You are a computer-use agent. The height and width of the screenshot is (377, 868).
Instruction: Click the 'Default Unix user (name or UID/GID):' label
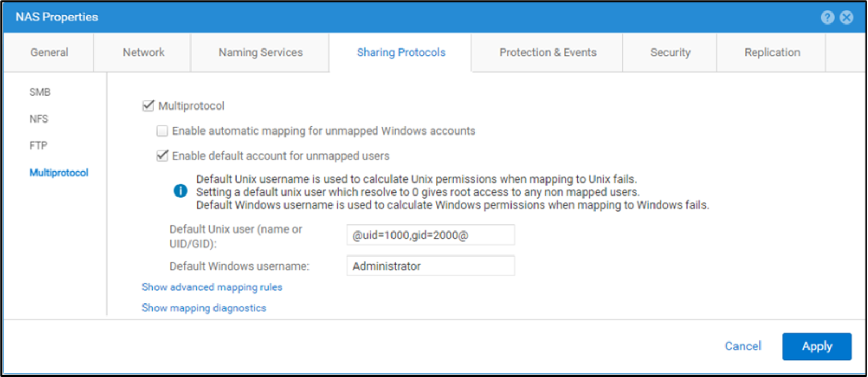[x=236, y=236]
